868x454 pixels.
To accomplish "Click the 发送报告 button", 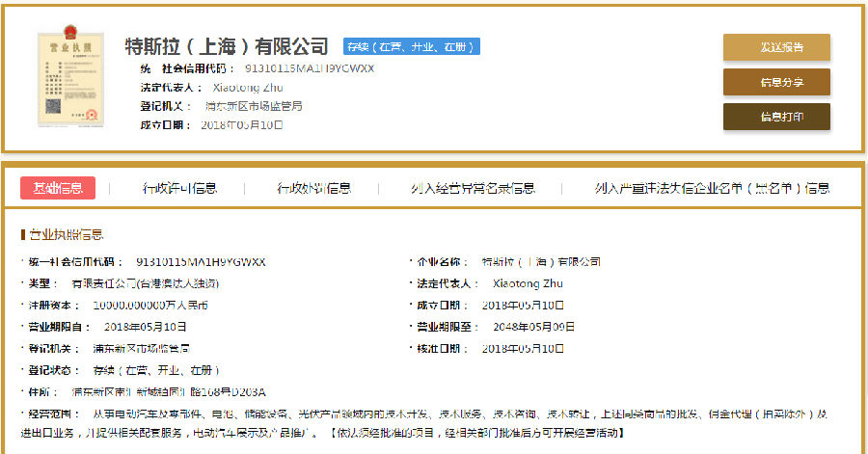I will coord(776,47).
